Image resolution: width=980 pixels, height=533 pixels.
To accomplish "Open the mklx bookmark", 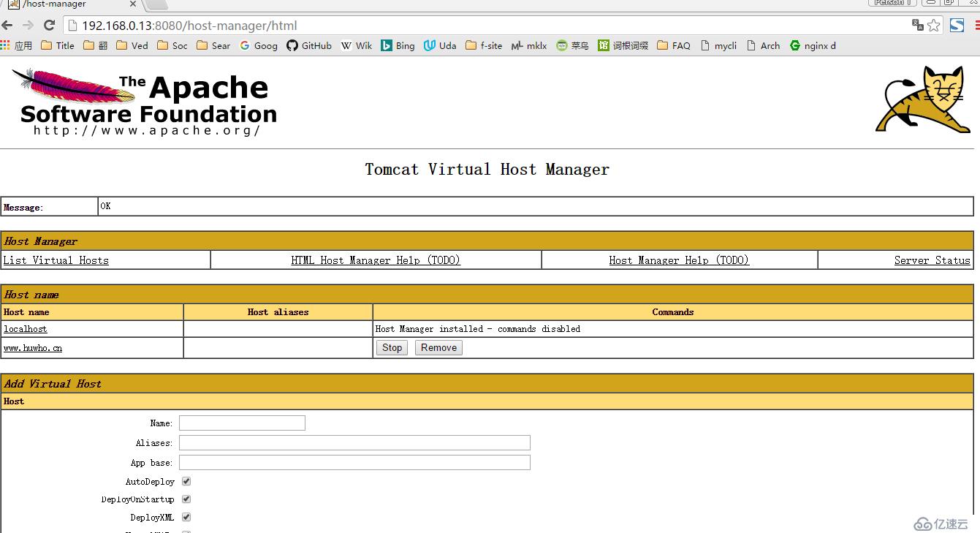I will click(529, 45).
